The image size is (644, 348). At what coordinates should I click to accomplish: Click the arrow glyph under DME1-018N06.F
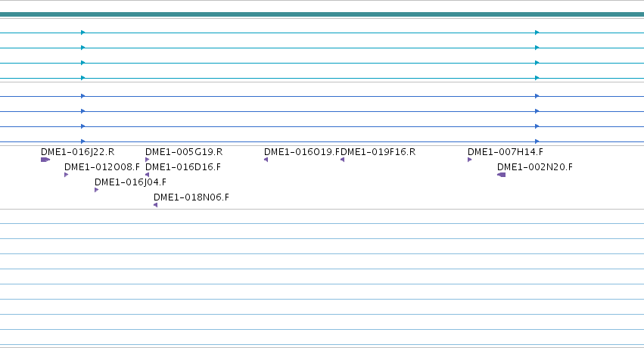[155, 205]
